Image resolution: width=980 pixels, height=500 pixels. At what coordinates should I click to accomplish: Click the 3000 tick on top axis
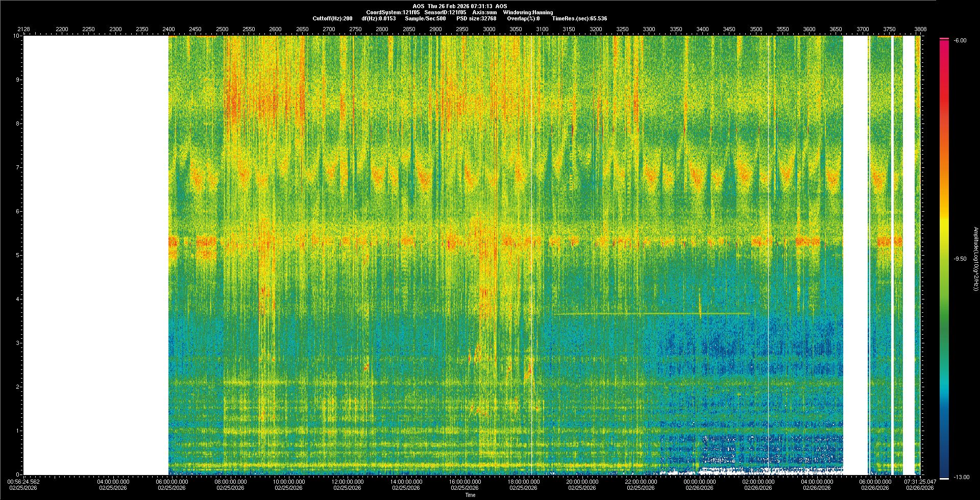(x=488, y=29)
